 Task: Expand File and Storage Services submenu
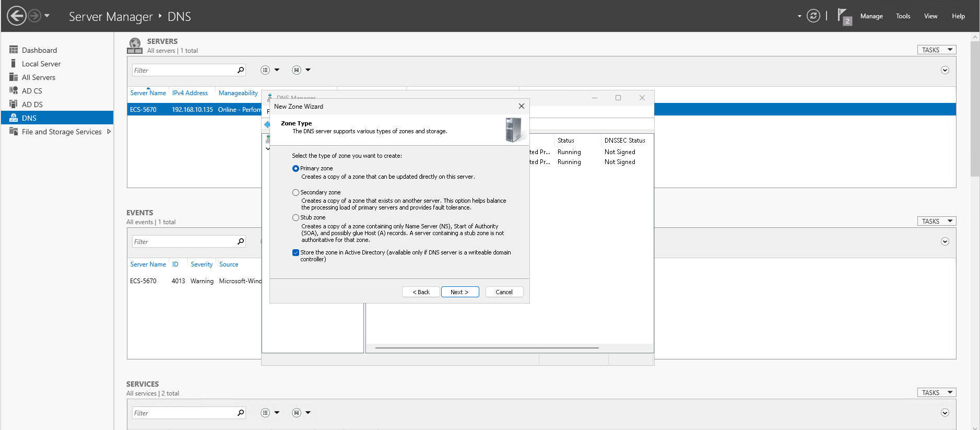click(109, 132)
